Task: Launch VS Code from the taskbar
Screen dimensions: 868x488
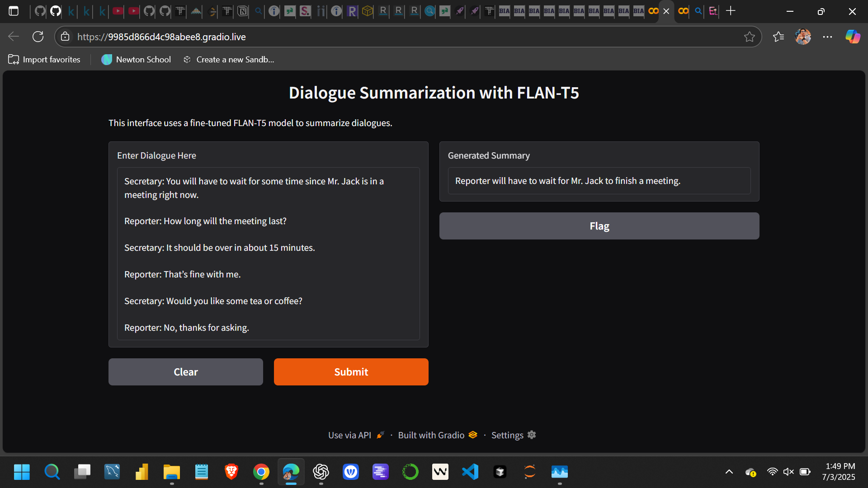Action: coord(470,472)
